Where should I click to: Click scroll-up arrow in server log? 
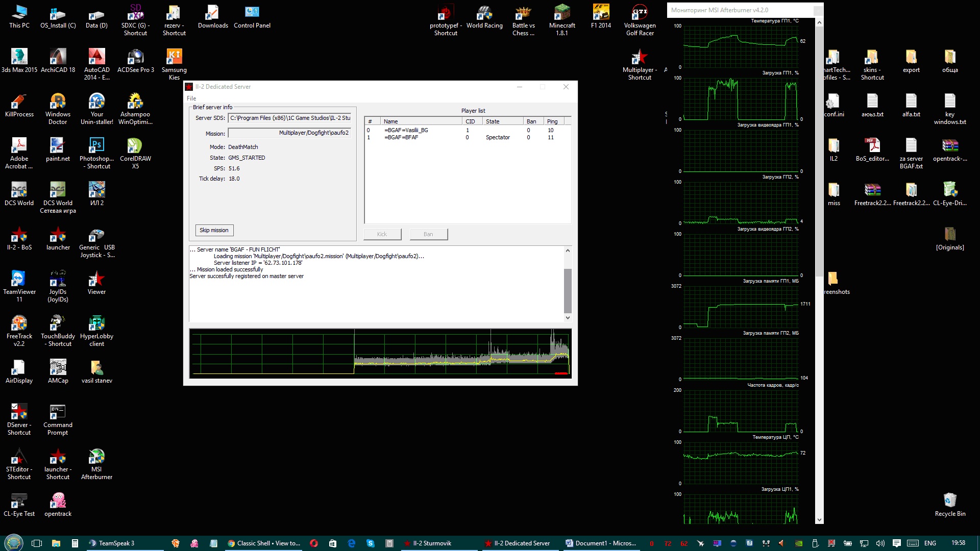click(x=568, y=251)
